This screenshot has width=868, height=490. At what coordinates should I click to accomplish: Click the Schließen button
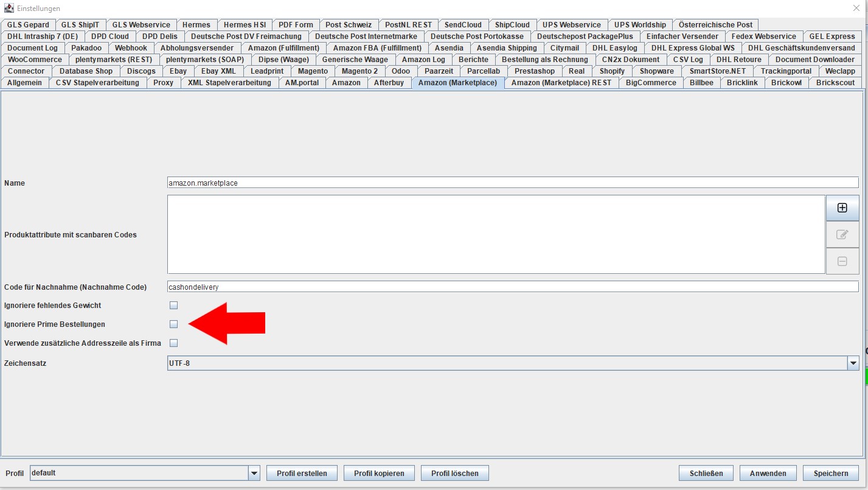(706, 473)
